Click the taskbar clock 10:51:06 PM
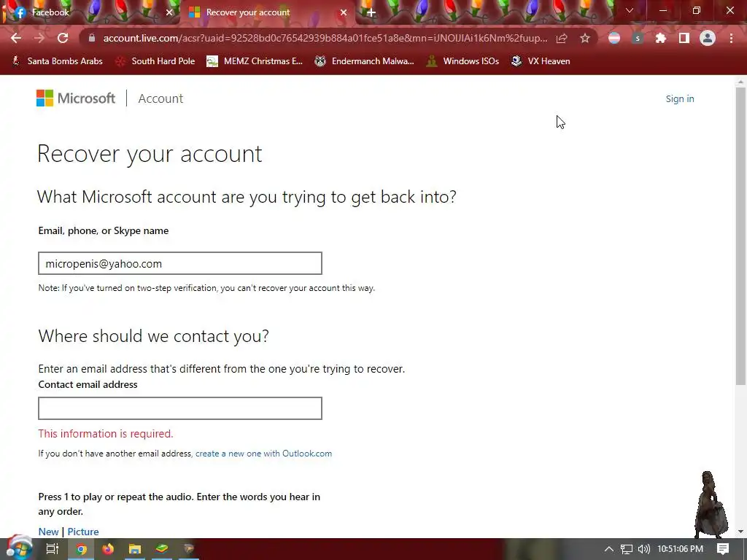The image size is (747, 560). pos(681,549)
